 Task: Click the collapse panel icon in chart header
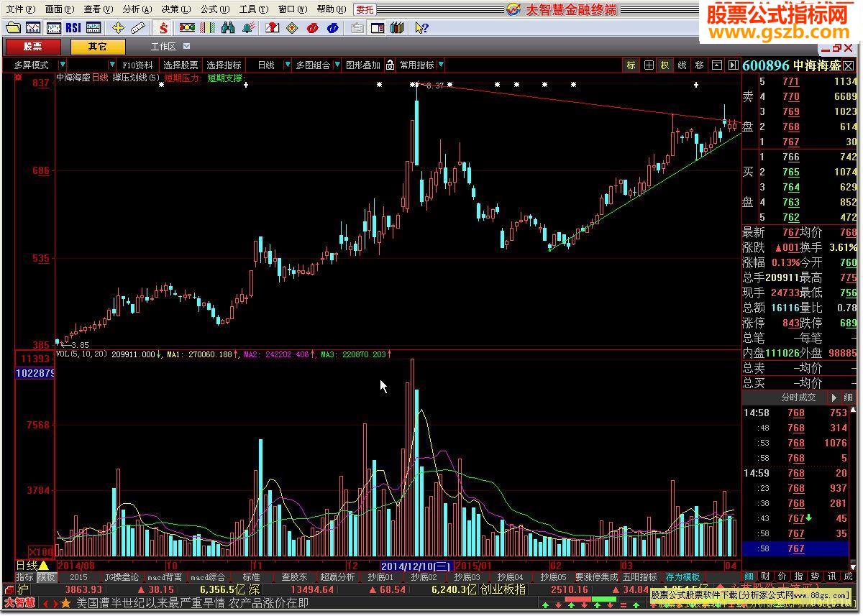click(716, 65)
